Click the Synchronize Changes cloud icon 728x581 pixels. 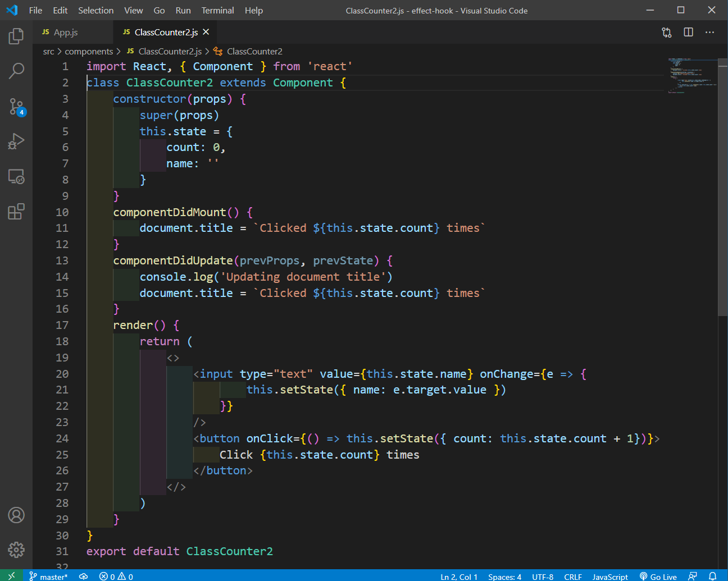(84, 577)
